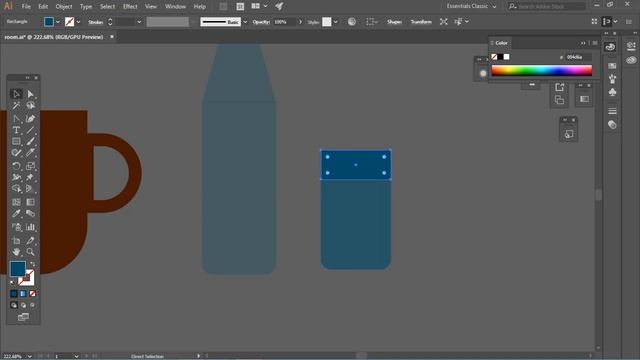Open the Window menu

[175, 7]
